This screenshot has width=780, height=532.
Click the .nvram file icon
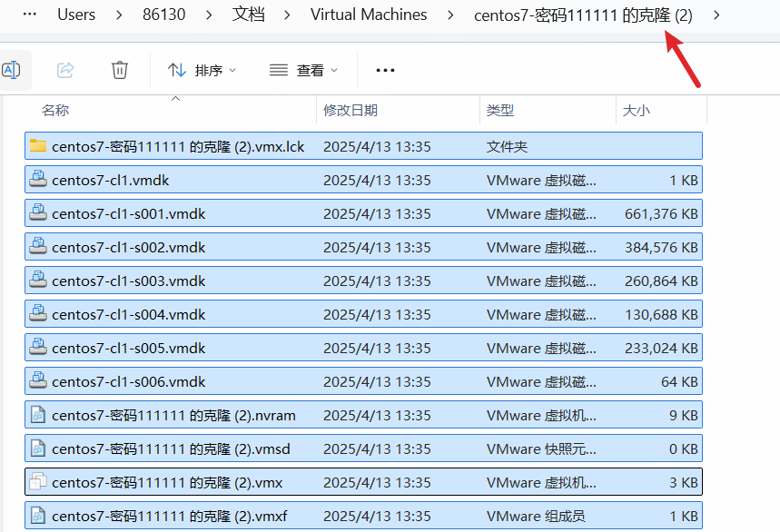click(x=38, y=414)
